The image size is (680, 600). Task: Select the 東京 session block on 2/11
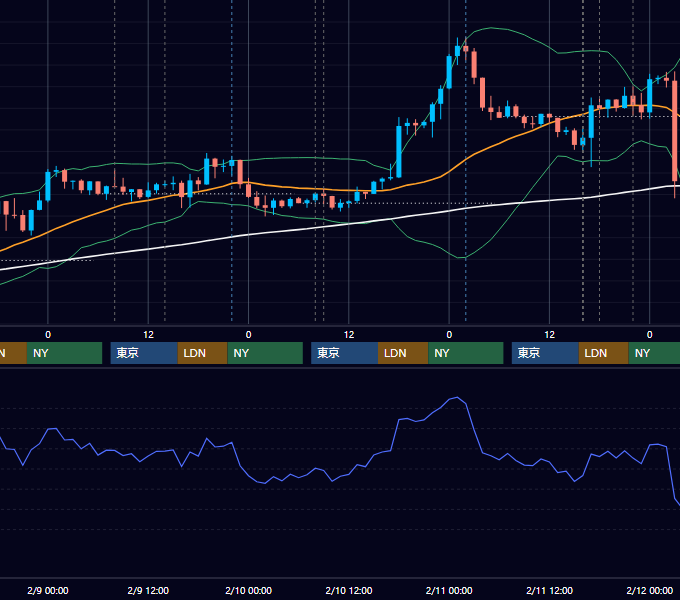(x=545, y=353)
